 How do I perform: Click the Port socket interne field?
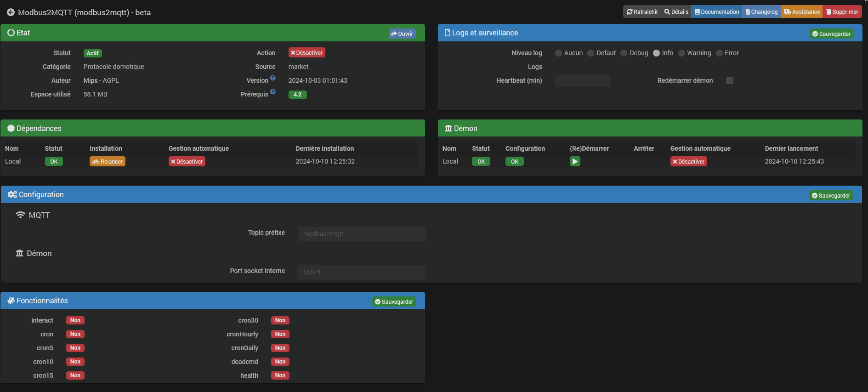(362, 272)
